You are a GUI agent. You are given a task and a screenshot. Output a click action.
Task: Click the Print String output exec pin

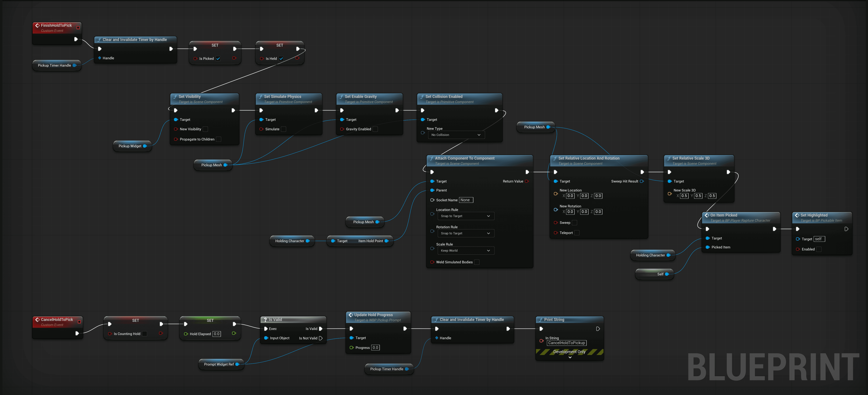tap(598, 329)
